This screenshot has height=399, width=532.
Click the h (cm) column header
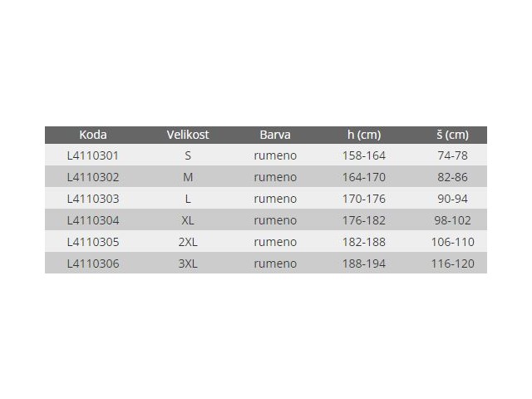click(x=362, y=135)
